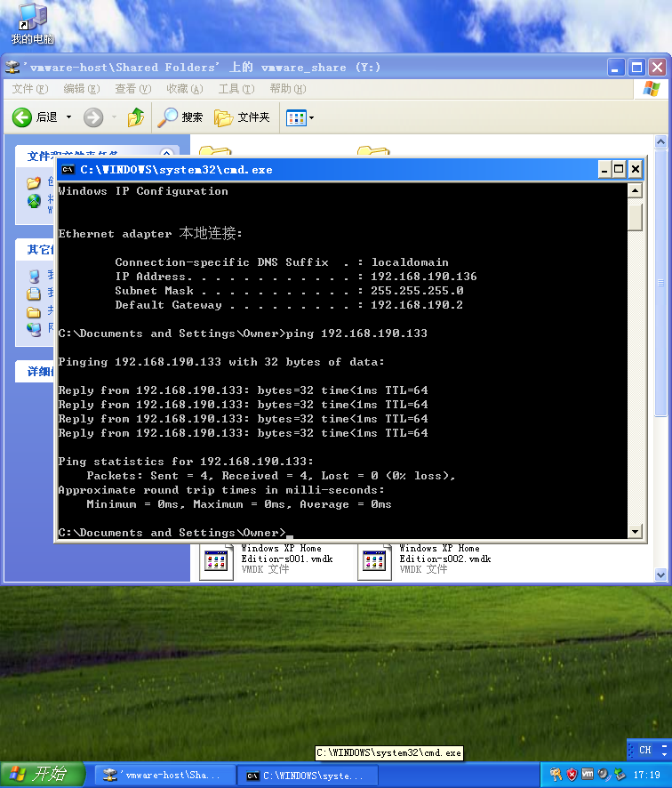Toggle the 文件夹 folders pane
This screenshot has width=672, height=788.
[242, 117]
